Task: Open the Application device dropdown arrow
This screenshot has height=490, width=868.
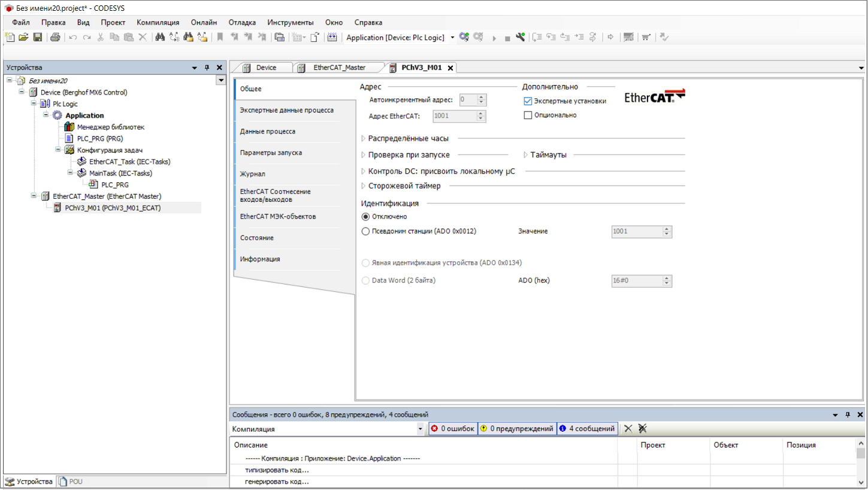Action: (x=452, y=37)
